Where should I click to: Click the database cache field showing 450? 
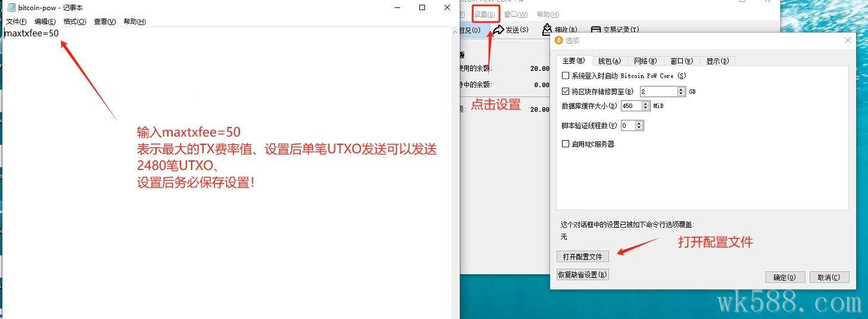pyautogui.click(x=630, y=106)
